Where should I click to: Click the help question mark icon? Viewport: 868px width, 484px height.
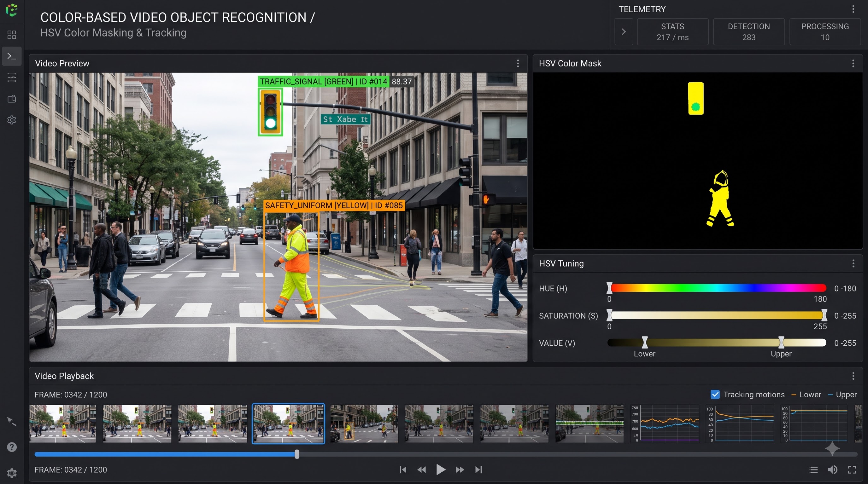pos(12,447)
